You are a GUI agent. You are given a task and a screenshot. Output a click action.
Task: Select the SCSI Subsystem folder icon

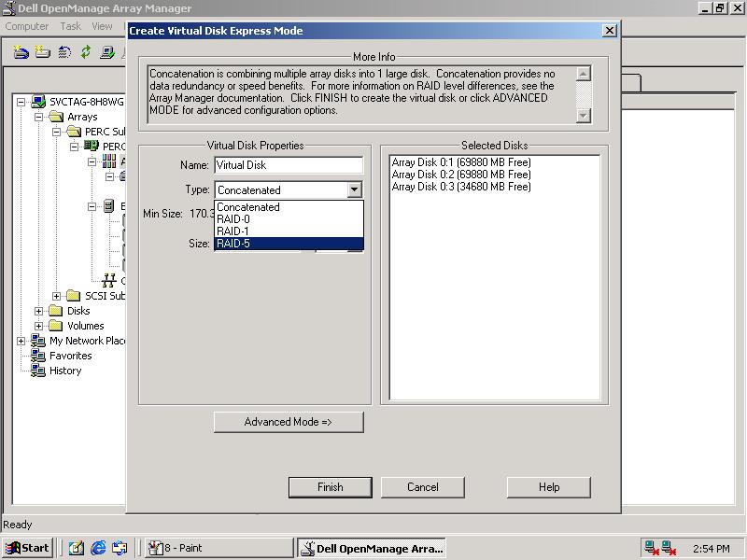pyautogui.click(x=74, y=296)
